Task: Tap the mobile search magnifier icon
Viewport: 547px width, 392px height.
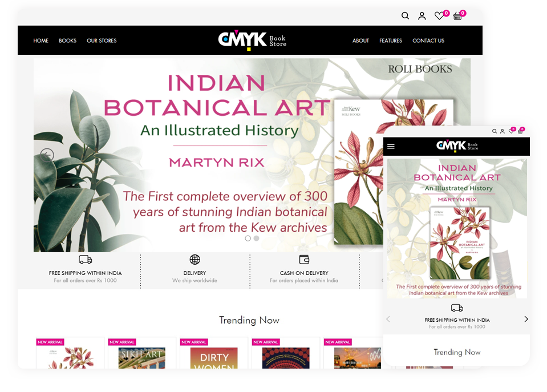Action: [x=495, y=131]
